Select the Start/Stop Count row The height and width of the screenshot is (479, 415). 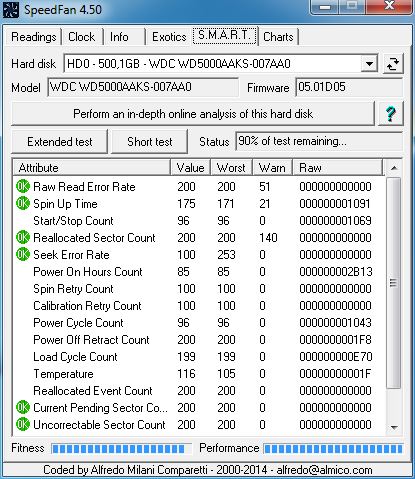(199, 220)
